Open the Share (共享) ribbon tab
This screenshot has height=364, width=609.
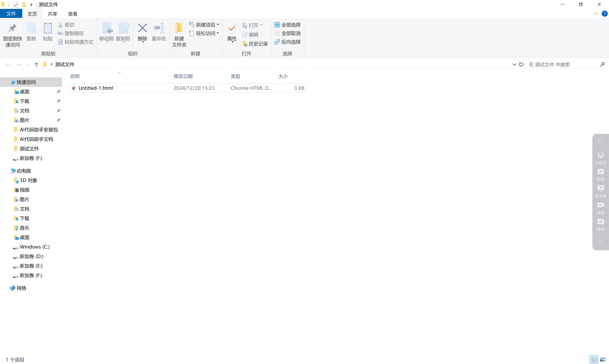point(52,14)
